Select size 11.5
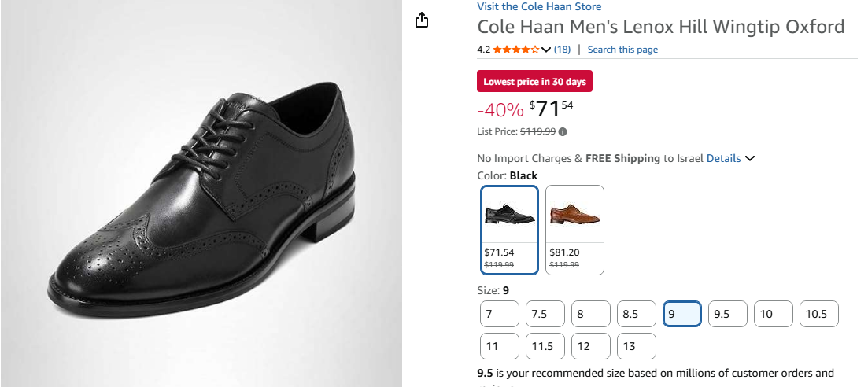 coord(545,345)
